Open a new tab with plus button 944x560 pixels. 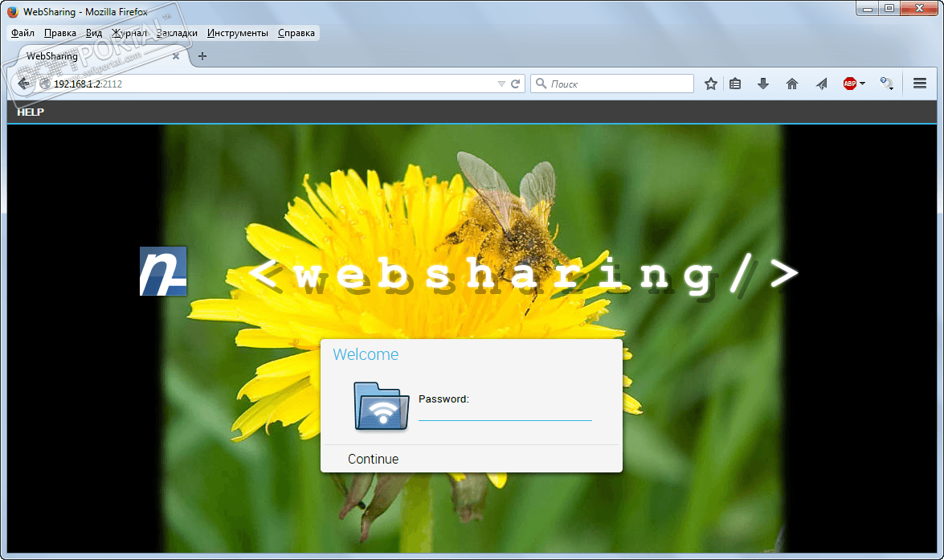202,56
